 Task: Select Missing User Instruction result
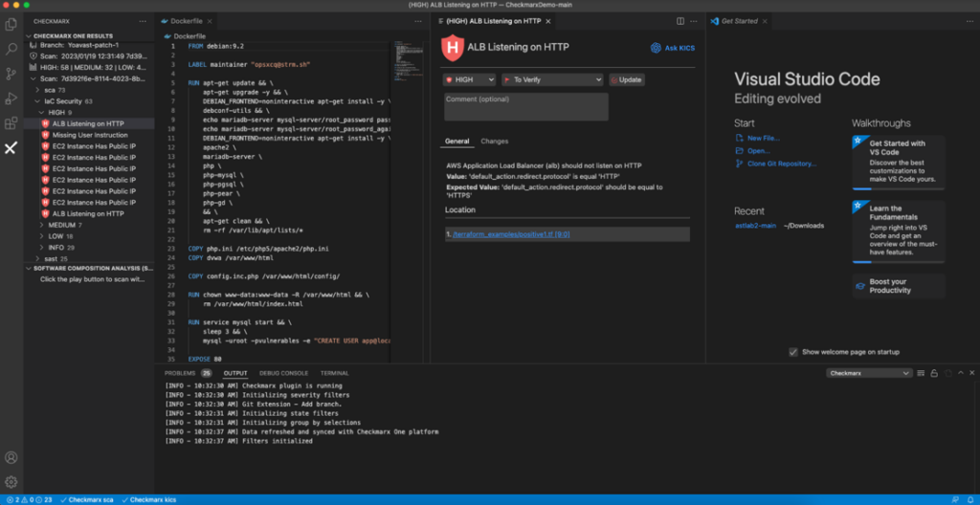coord(89,135)
